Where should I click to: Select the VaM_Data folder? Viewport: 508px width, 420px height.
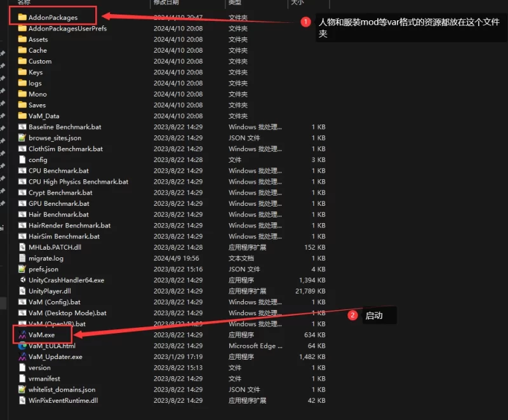44,116
